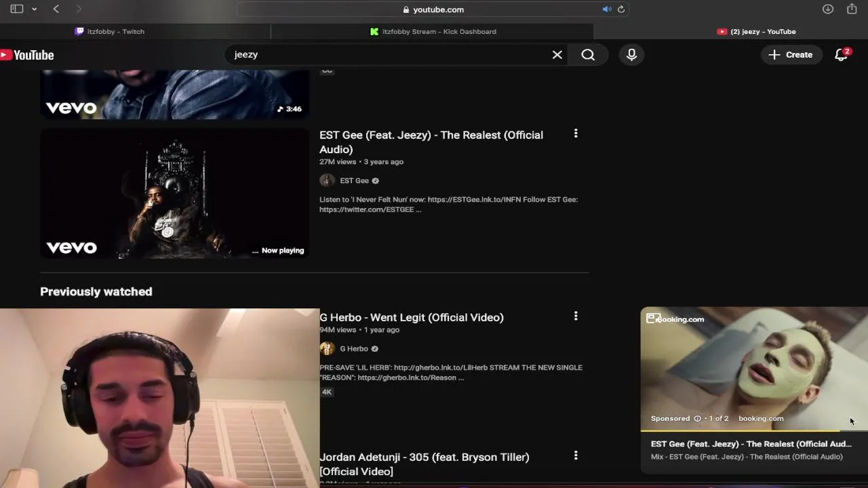This screenshot has height=488, width=868.
Task: Open the Create button
Action: pyautogui.click(x=791, y=55)
